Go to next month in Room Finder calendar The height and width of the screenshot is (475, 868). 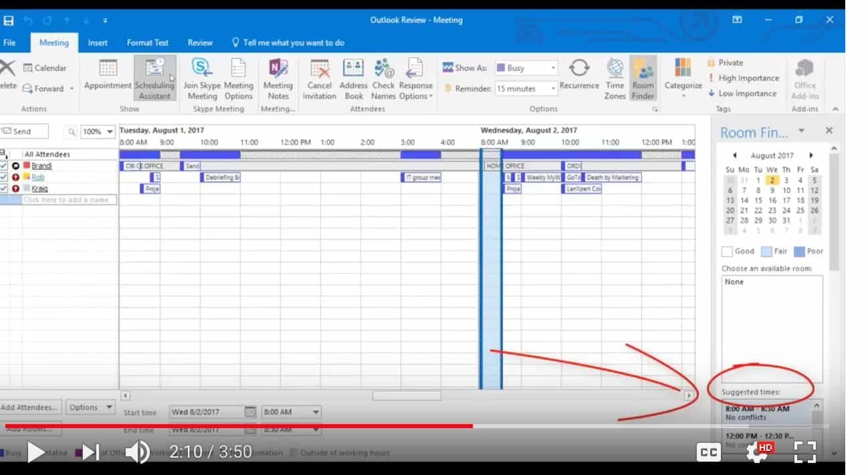pos(811,155)
